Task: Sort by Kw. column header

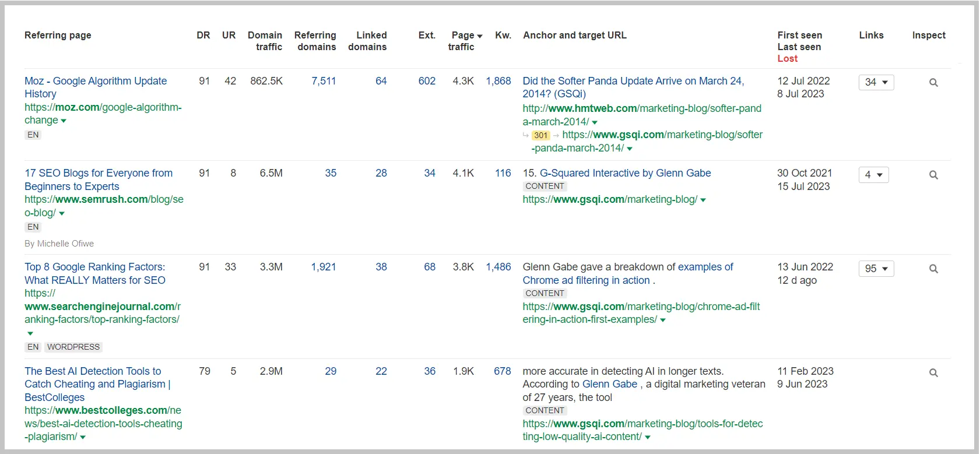Action: [x=503, y=35]
